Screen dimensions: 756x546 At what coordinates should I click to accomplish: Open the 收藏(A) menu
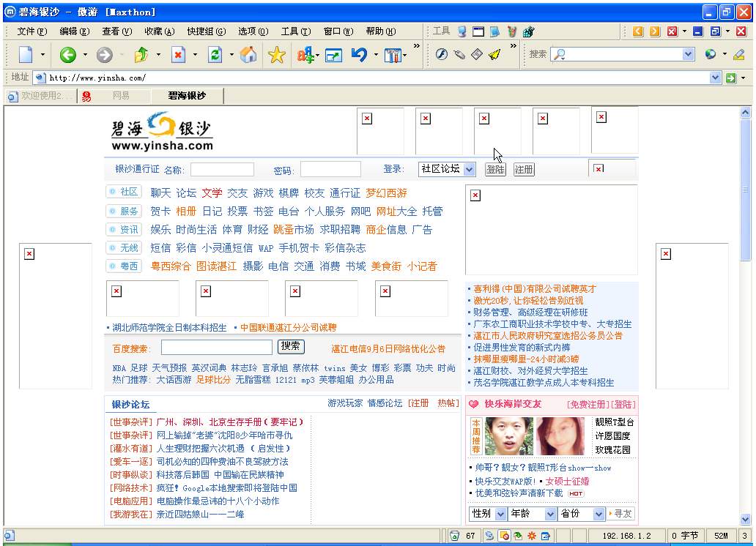(x=160, y=31)
